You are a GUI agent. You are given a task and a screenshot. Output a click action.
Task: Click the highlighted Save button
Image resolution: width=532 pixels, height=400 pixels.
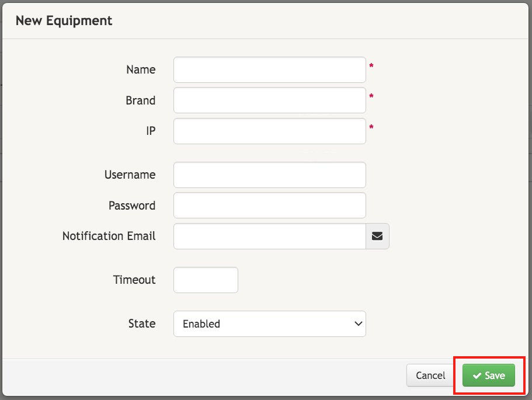(488, 375)
